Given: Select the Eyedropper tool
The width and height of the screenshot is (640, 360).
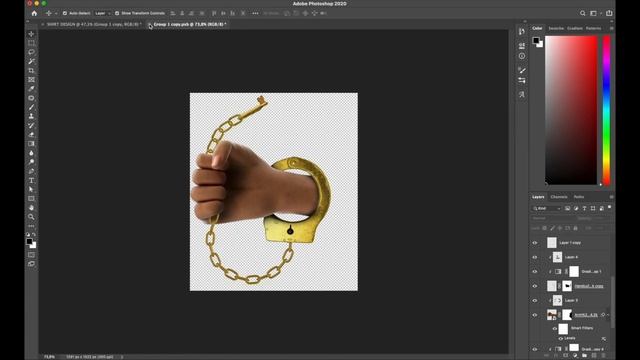Looking at the screenshot, I should click(31, 89).
